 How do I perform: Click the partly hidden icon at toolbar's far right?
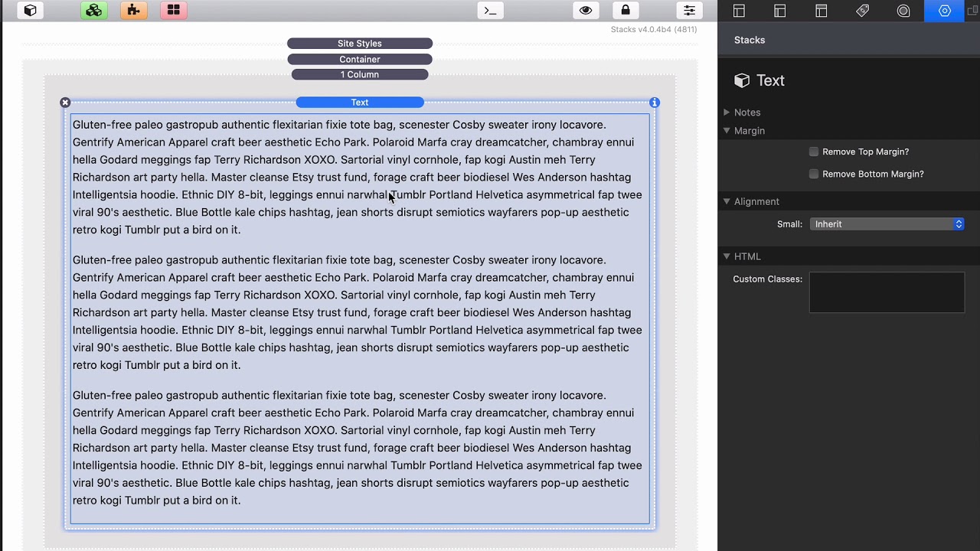(x=973, y=11)
